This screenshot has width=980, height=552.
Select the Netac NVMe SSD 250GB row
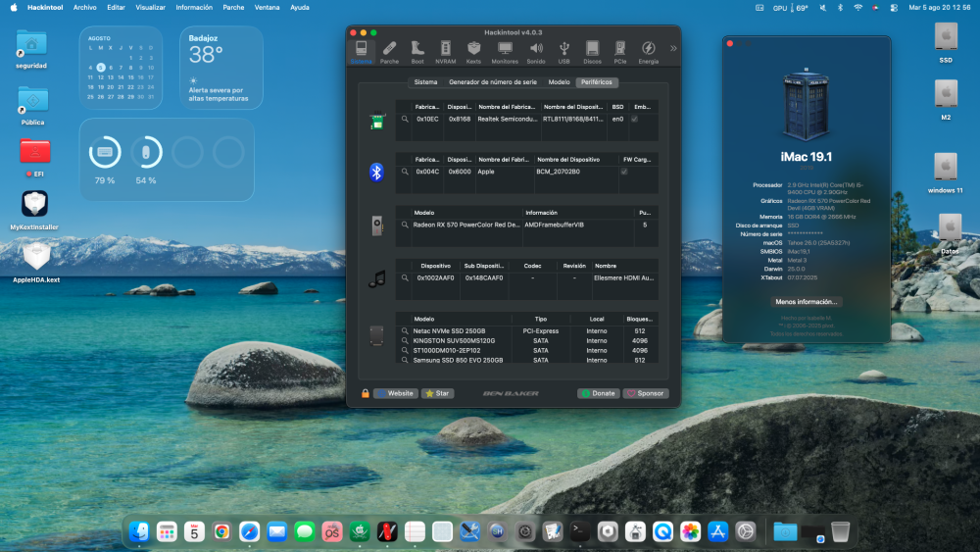click(x=527, y=330)
